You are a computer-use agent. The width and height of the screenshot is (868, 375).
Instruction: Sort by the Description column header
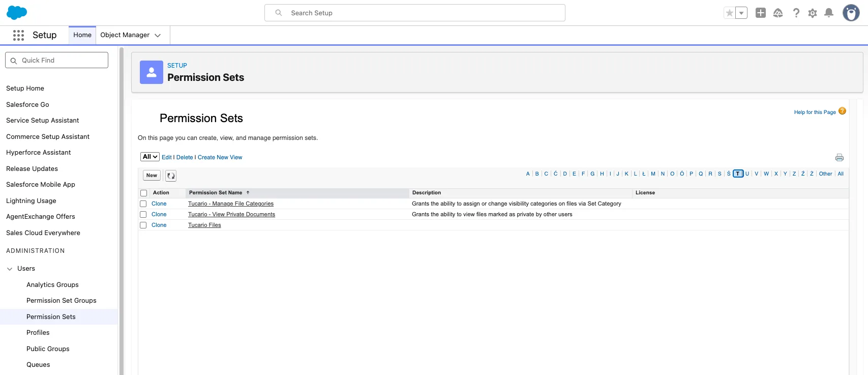coord(427,193)
